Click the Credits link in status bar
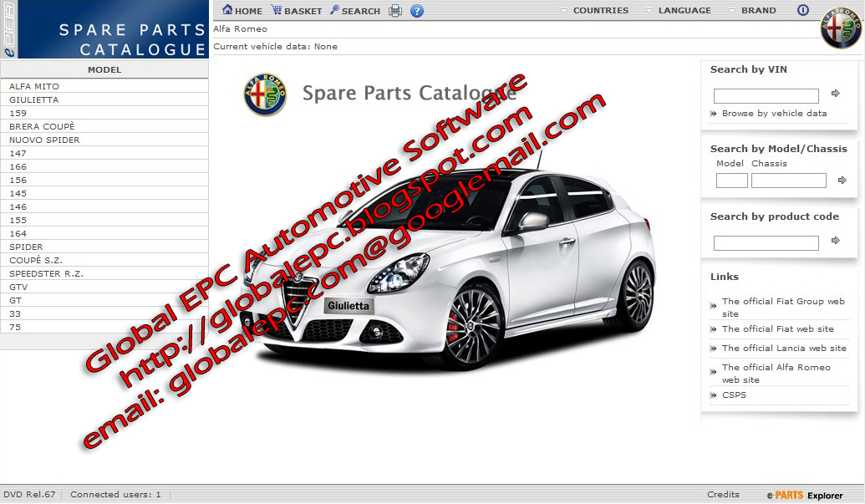The height and width of the screenshot is (504, 865). [x=723, y=495]
